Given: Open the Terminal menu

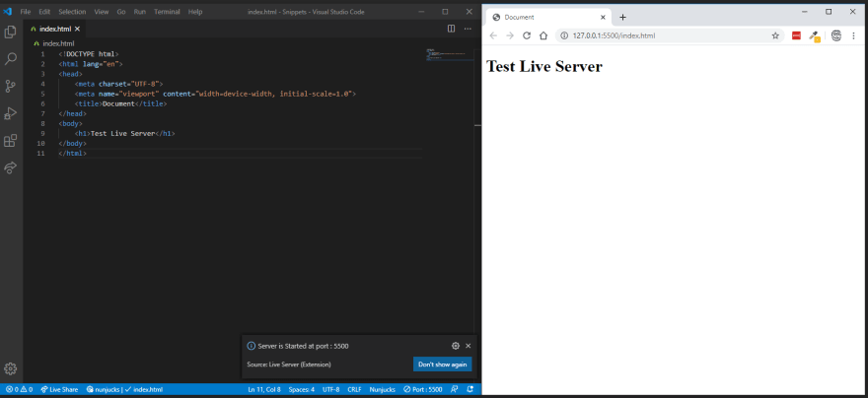Looking at the screenshot, I should tap(167, 12).
